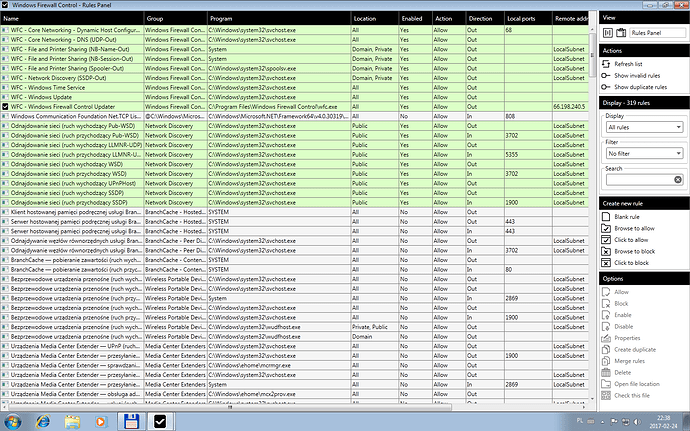
Task: Select rule 'WFC - Network Discovery (SSDP-Out)'
Action: coord(294,78)
